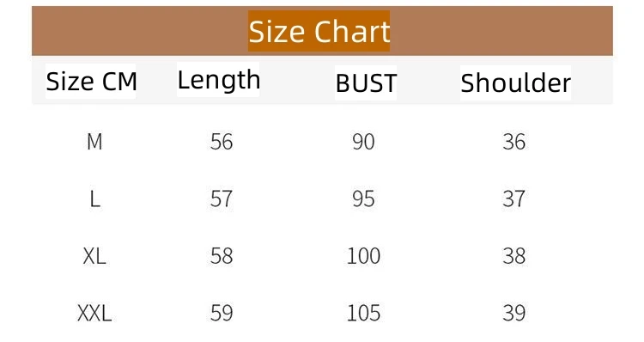Select bust value 105

(x=363, y=314)
